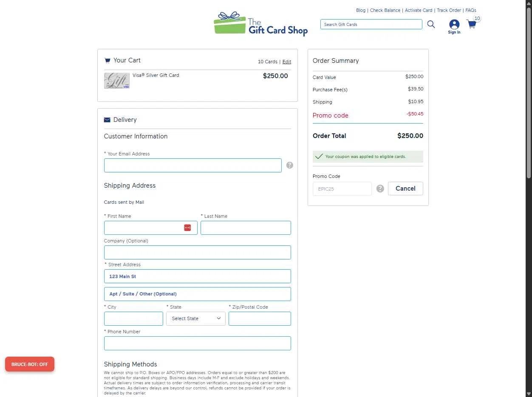Viewport: 532px width, 397px height.
Task: Open the Visa Silver Gift Card thumbnail
Action: click(x=117, y=80)
